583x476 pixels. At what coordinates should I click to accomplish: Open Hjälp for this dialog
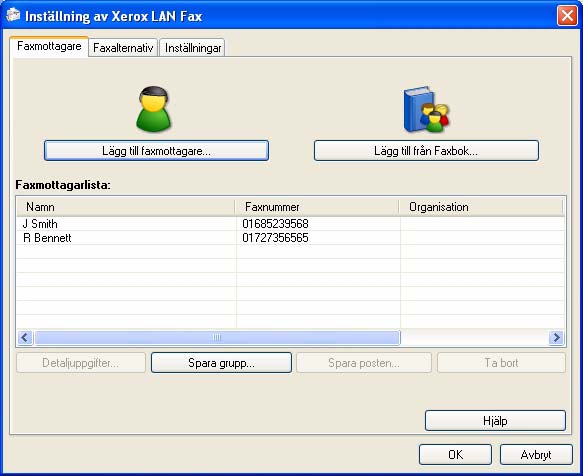coord(495,421)
